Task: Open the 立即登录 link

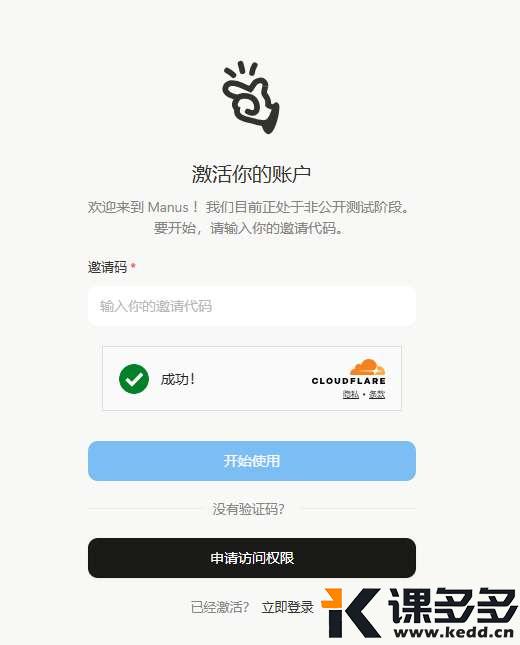Action: click(288, 607)
